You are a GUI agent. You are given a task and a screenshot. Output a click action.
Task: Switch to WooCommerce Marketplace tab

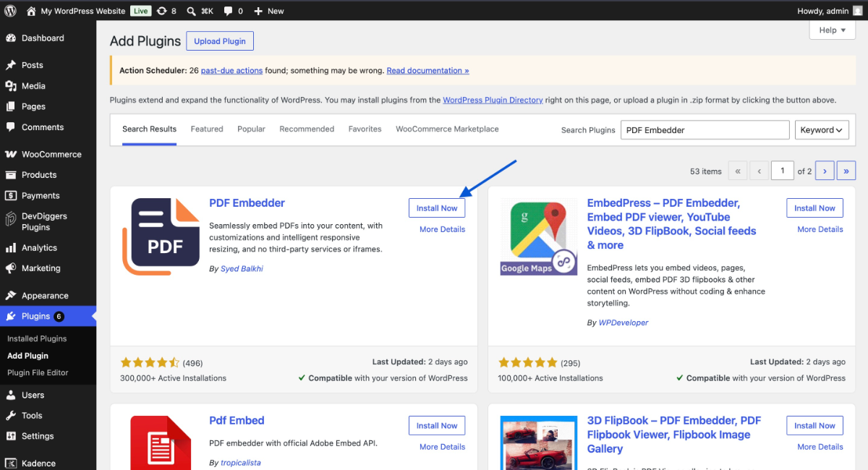pyautogui.click(x=447, y=129)
